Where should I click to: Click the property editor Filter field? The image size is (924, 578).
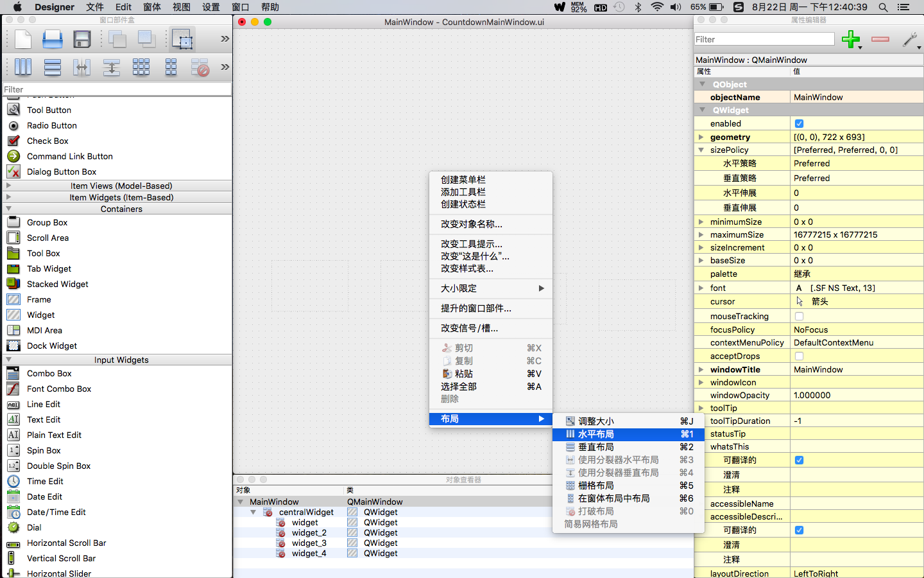tap(764, 39)
